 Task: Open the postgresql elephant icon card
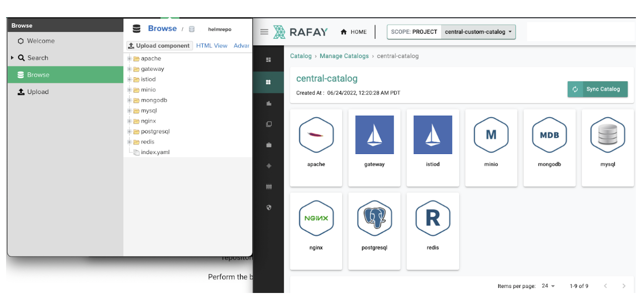(x=374, y=218)
